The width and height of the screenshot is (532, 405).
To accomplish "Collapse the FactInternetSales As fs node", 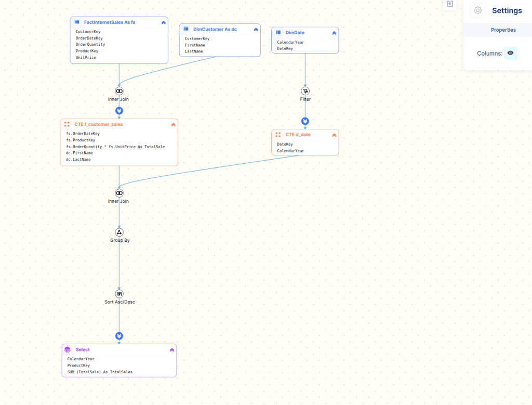I will coord(164,22).
